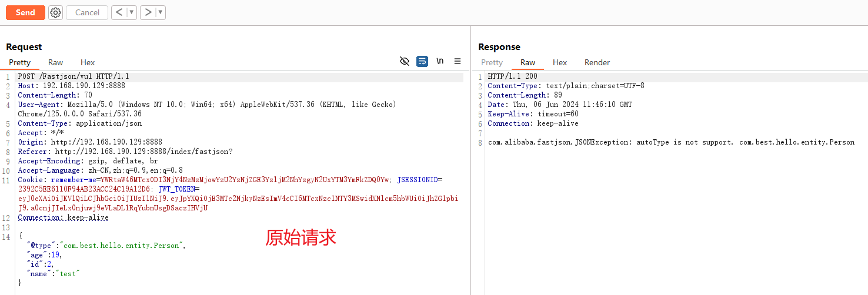
Task: Click the response Content-Type text/plain header
Action: click(566, 86)
